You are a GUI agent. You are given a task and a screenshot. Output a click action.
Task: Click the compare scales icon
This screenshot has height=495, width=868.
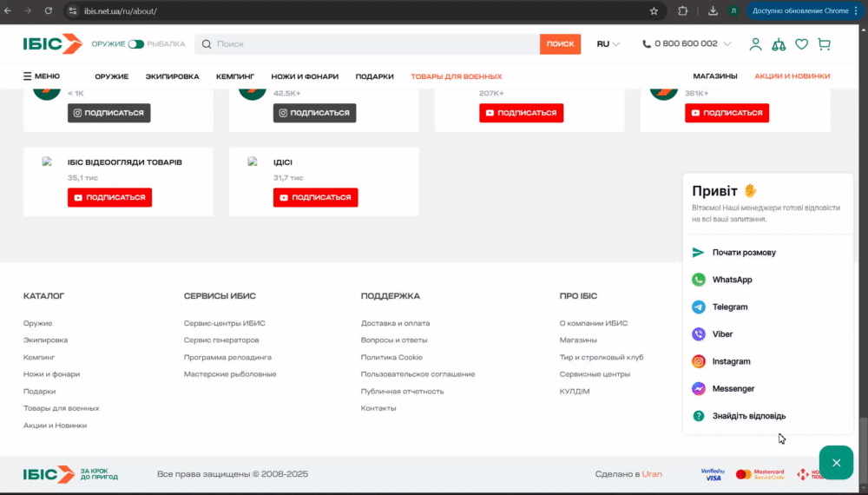[779, 44]
